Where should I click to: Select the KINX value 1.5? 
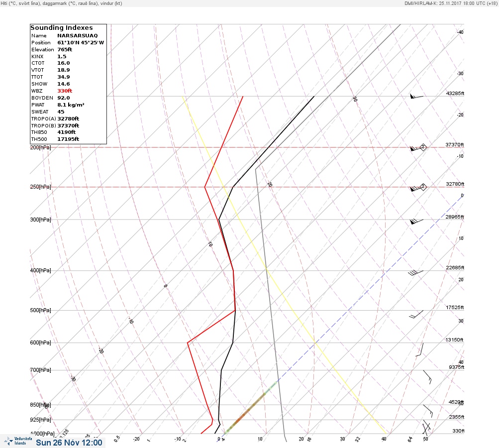point(62,56)
